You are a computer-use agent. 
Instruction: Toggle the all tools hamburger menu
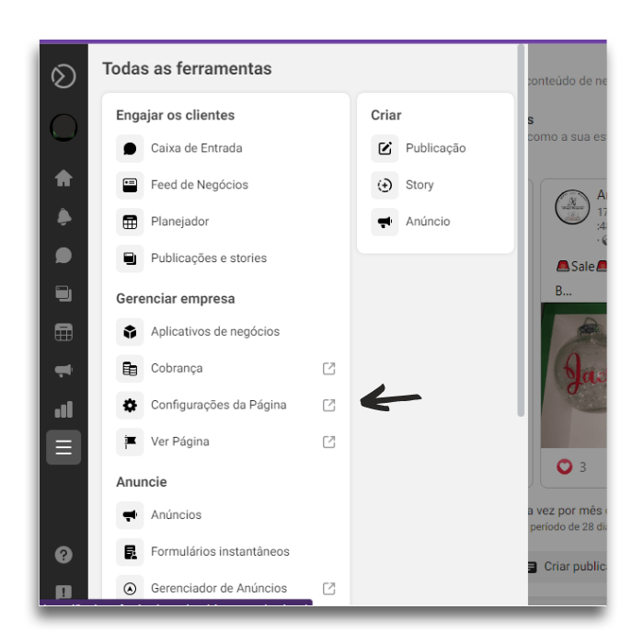point(63,447)
